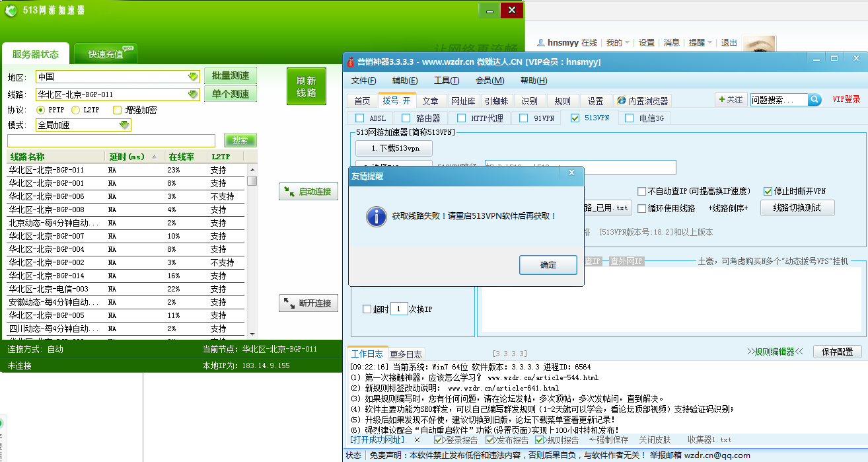Enable the 增强加密 checkbox
Image resolution: width=868 pixels, height=462 pixels.
point(118,110)
